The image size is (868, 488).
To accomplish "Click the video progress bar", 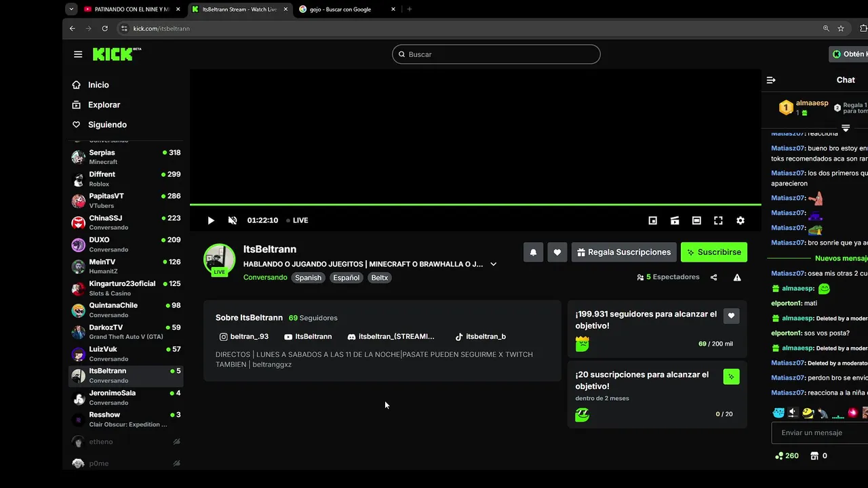I will [475, 204].
